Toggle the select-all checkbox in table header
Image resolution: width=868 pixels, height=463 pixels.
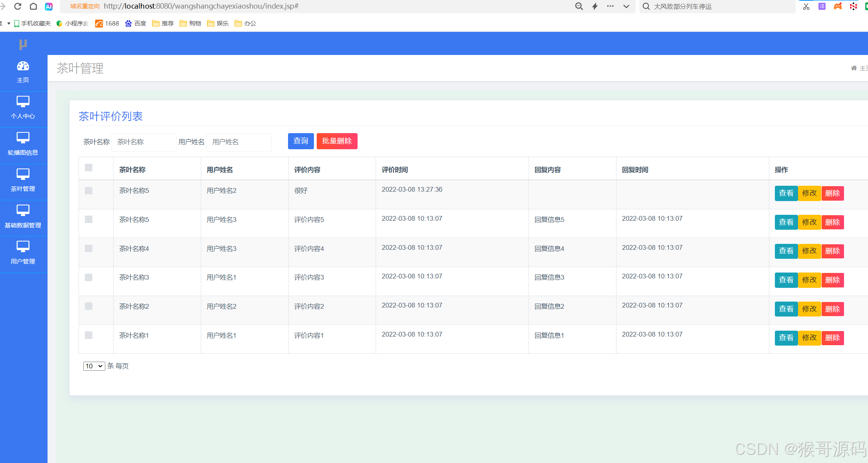pyautogui.click(x=89, y=168)
